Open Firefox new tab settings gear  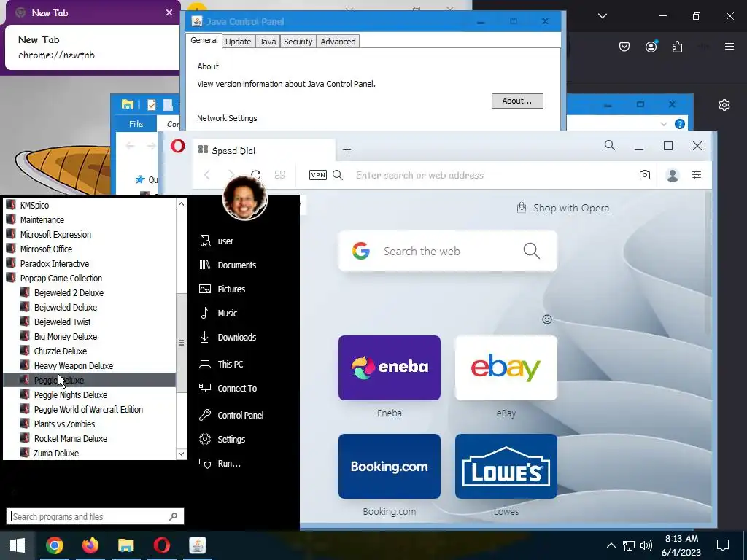point(724,105)
